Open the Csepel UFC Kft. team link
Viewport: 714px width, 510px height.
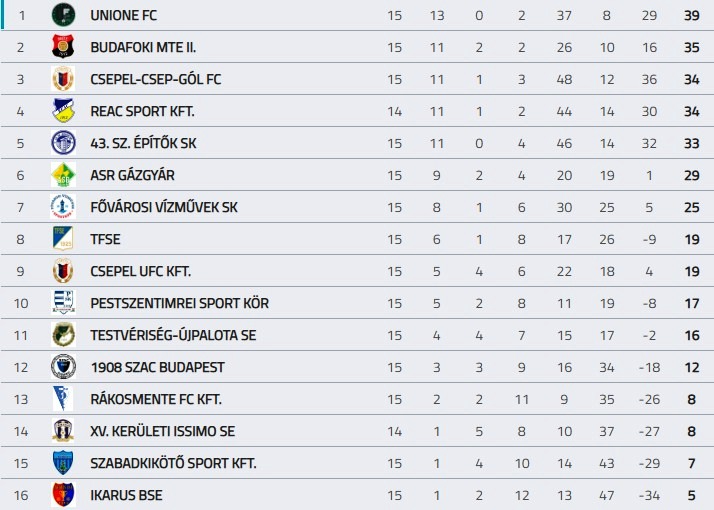140,271
